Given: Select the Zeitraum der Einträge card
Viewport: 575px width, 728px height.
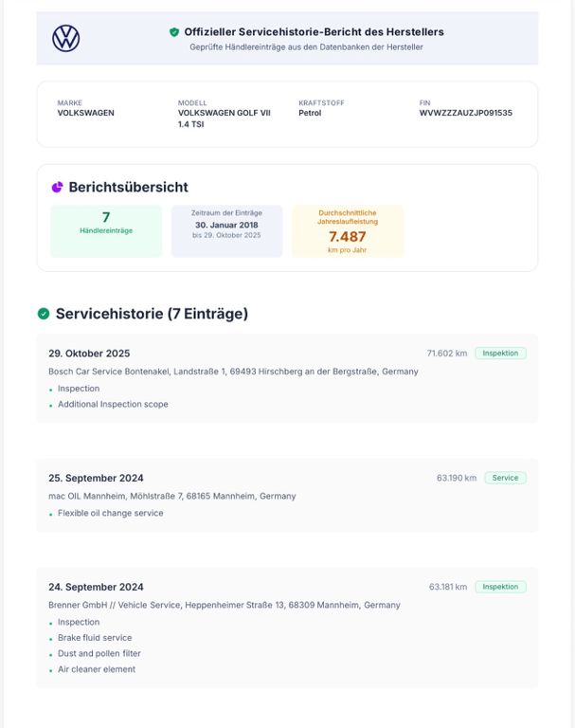Looking at the screenshot, I should click(x=227, y=231).
